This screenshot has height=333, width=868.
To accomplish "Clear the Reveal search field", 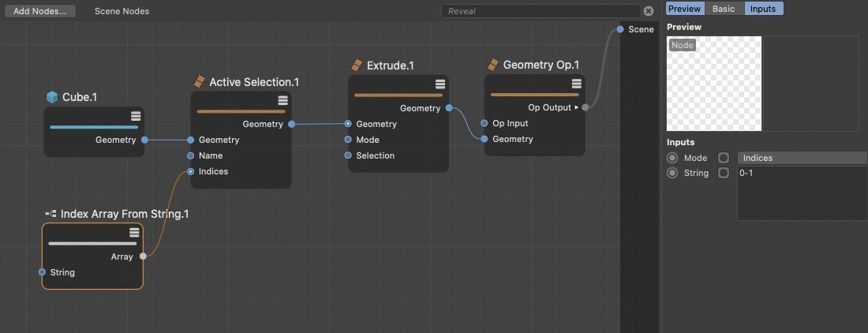I will point(648,11).
